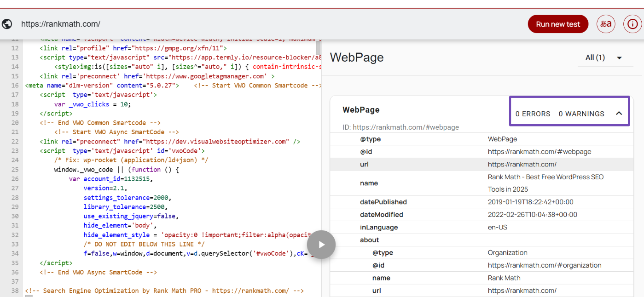Select the inLanguage en-US row
The height and width of the screenshot is (297, 644).
(482, 227)
